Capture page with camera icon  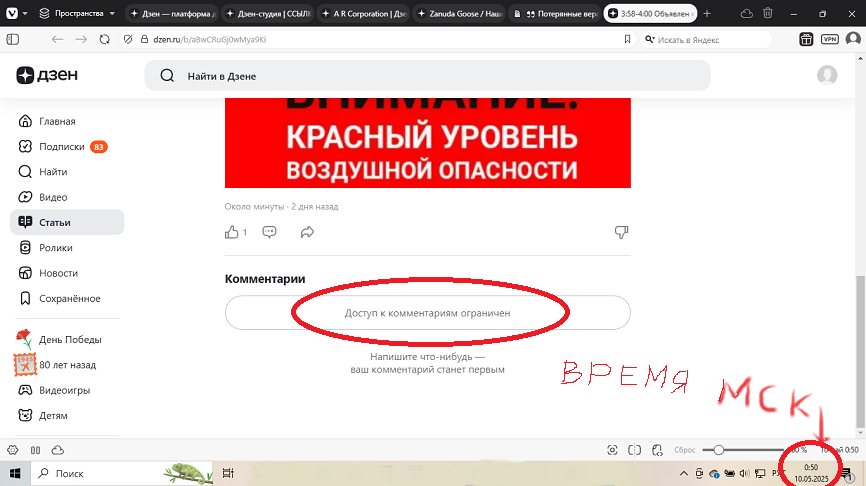[612, 450]
